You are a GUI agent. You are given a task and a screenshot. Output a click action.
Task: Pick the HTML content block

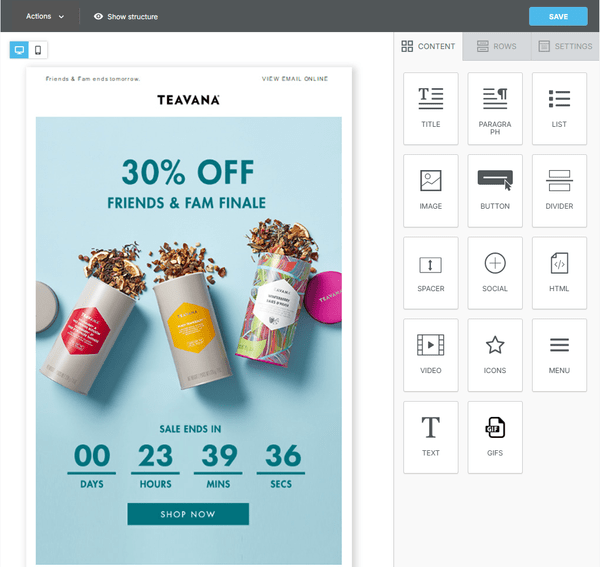click(x=559, y=273)
